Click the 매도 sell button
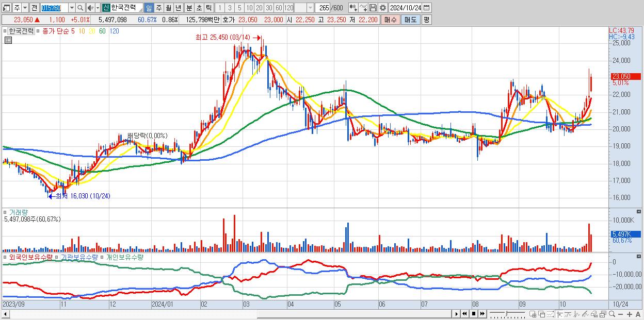 (x=410, y=20)
